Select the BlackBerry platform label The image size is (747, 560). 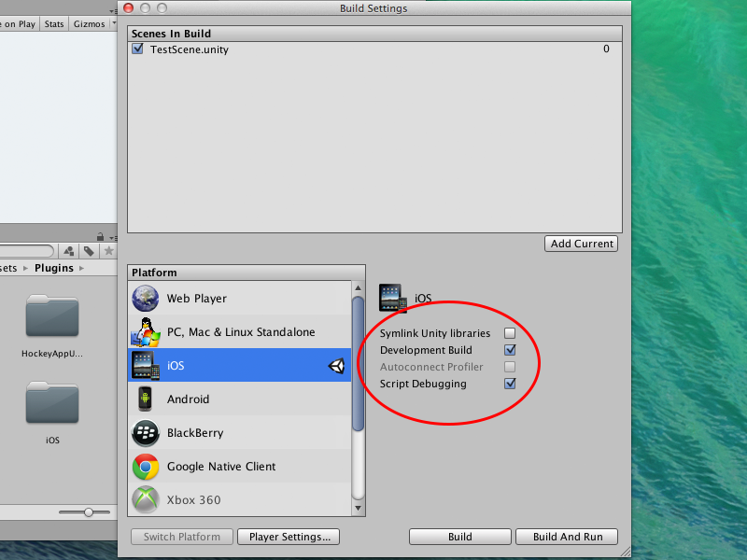click(195, 433)
